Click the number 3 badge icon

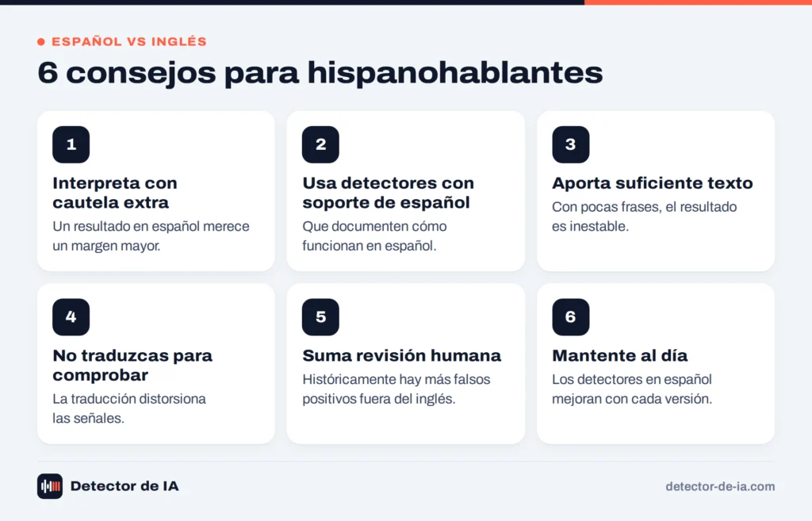(x=571, y=144)
